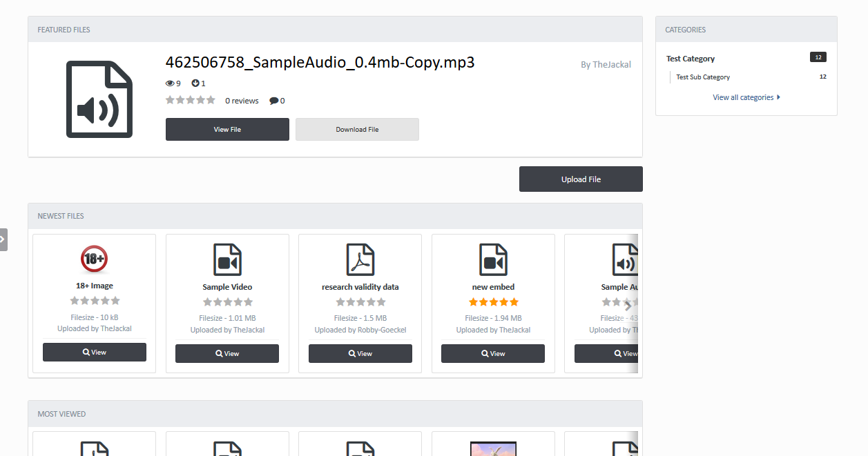Click the Sample Audio speaker file icon
This screenshot has height=456, width=868.
click(625, 260)
